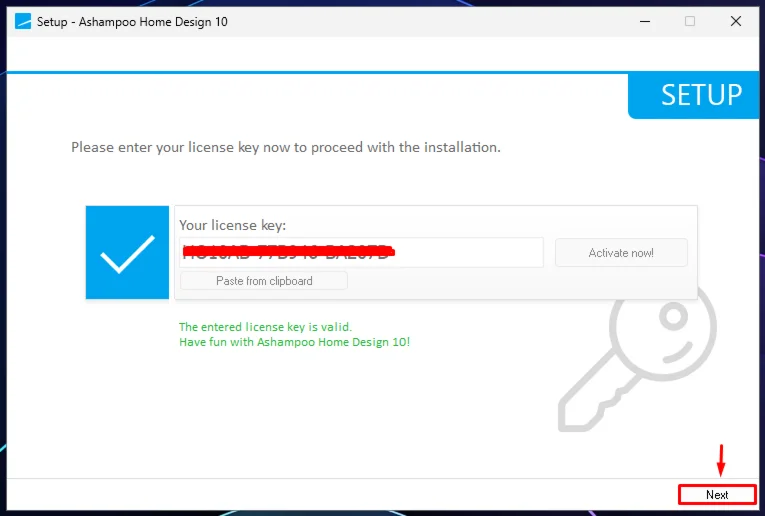765x516 pixels.
Task: Click the Ashampoo app icon in title bar
Action: 23,21
